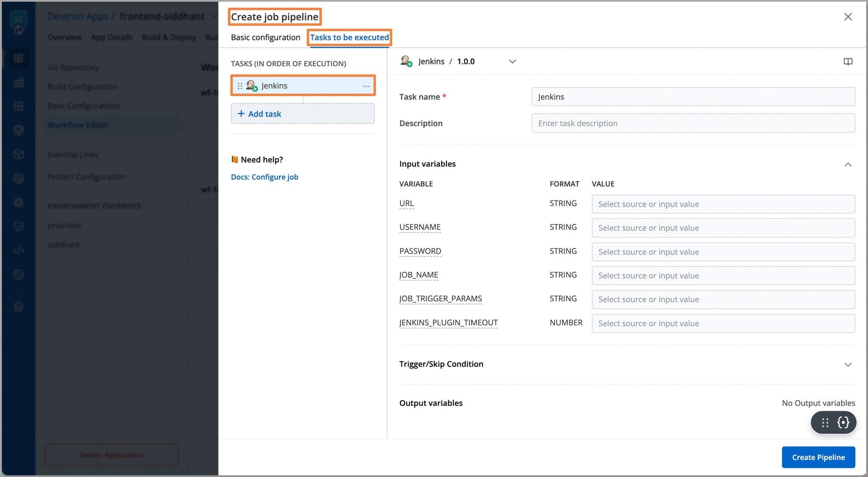This screenshot has height=477, width=868.
Task: Switch to the Basic configuration tab
Action: [265, 37]
